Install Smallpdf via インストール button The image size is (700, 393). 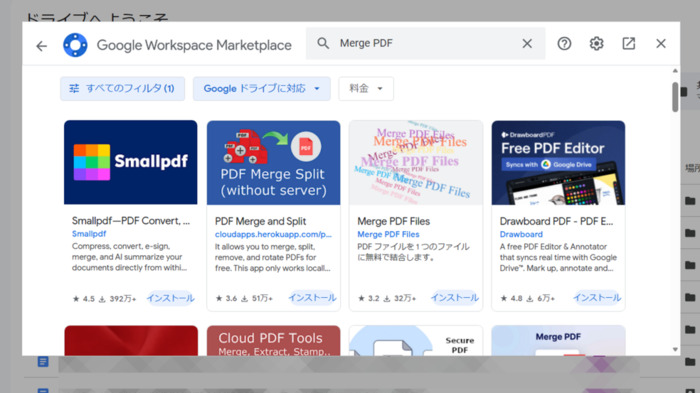[x=171, y=298]
